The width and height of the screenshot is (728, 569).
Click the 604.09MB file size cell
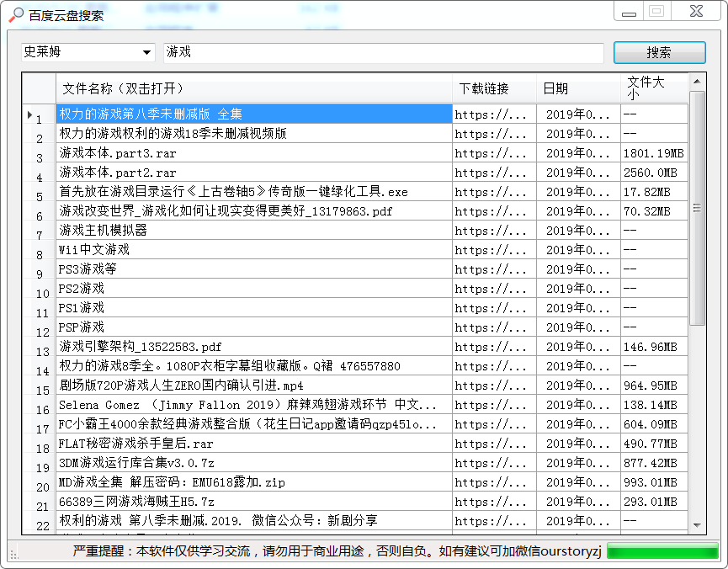(654, 423)
